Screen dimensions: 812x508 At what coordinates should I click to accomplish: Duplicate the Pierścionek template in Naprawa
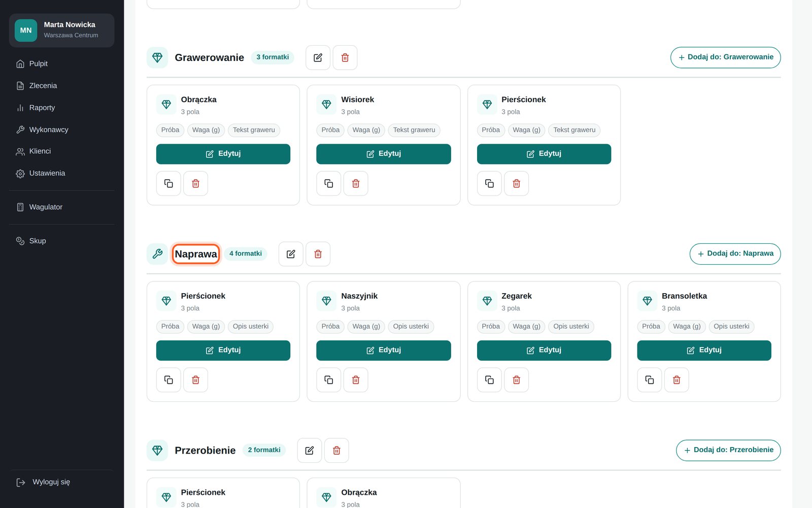point(168,380)
